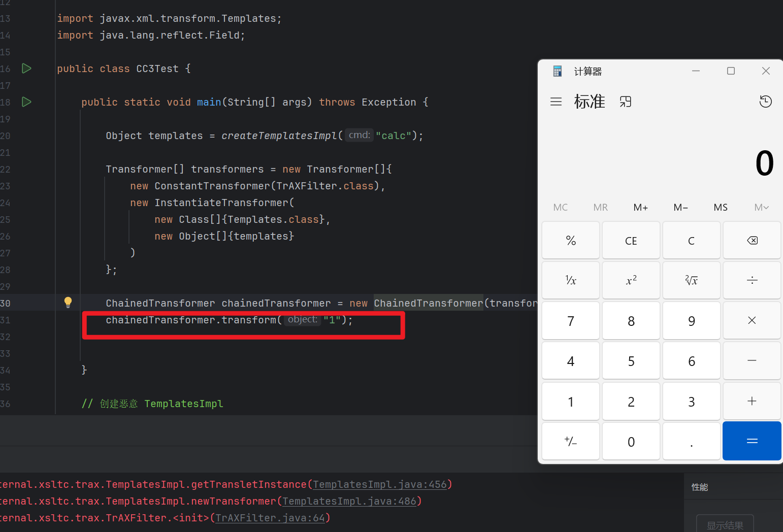The image size is (783, 532).
Task: Toggle the sign with plus/minus key
Action: pyautogui.click(x=571, y=442)
